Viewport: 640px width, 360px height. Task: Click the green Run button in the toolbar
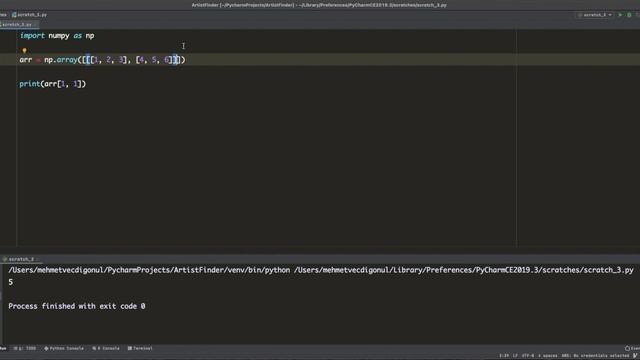pyautogui.click(x=620, y=15)
